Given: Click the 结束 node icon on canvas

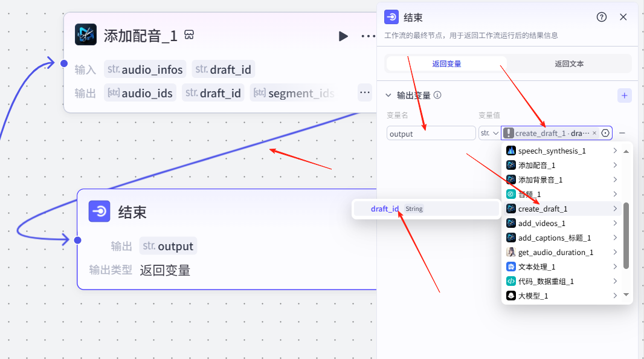Looking at the screenshot, I should tap(99, 212).
